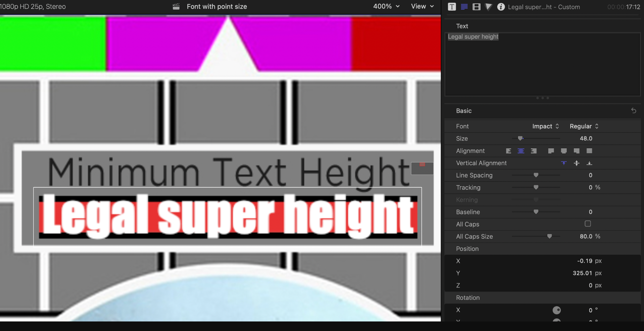Click the text area resize handle dots
This screenshot has width=644, height=331.
[543, 98]
